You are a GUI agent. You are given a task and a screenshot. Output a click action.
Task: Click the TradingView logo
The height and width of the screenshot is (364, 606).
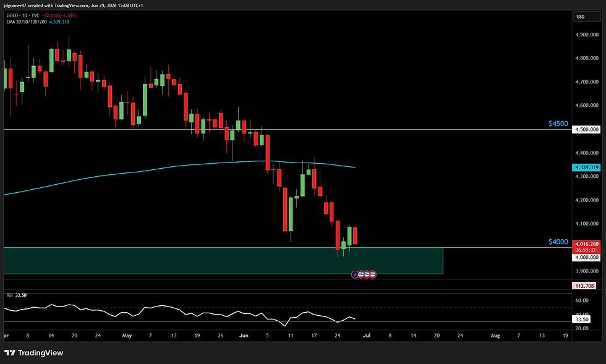coord(33,353)
